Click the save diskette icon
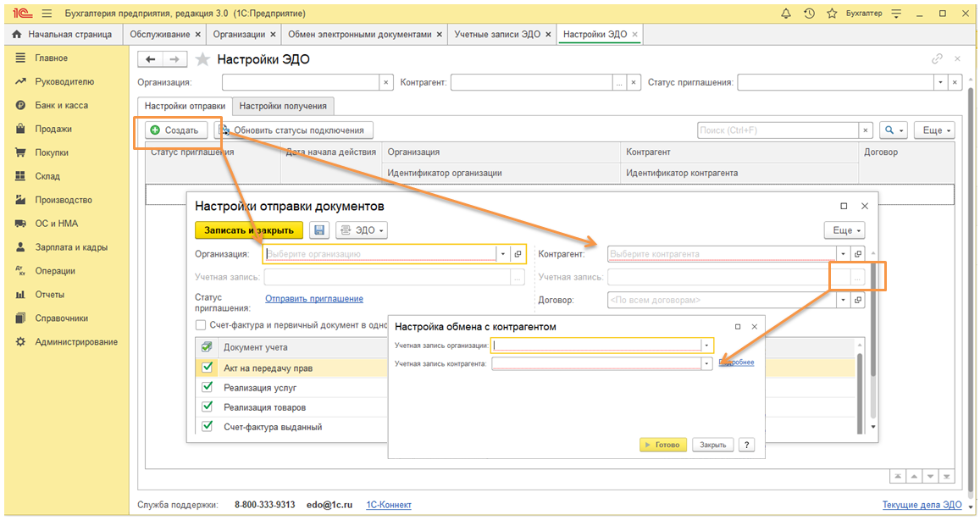The height and width of the screenshot is (520, 980). 319,230
